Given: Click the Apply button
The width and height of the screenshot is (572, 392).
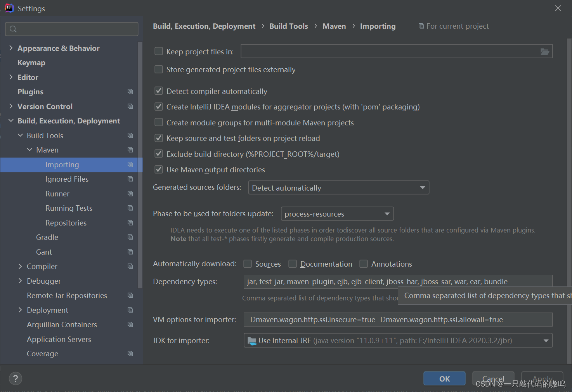Looking at the screenshot, I should click(x=542, y=378).
